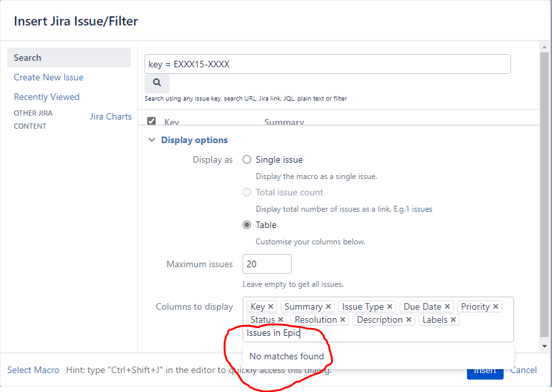The height and width of the screenshot is (392, 552).
Task: Toggle the select-all Key checkbox
Action: (x=151, y=121)
